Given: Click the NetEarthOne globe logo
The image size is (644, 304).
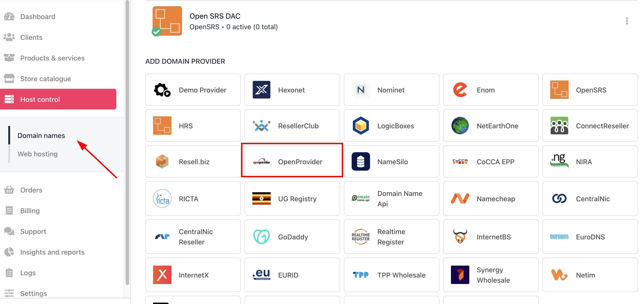Looking at the screenshot, I should pyautogui.click(x=460, y=126).
